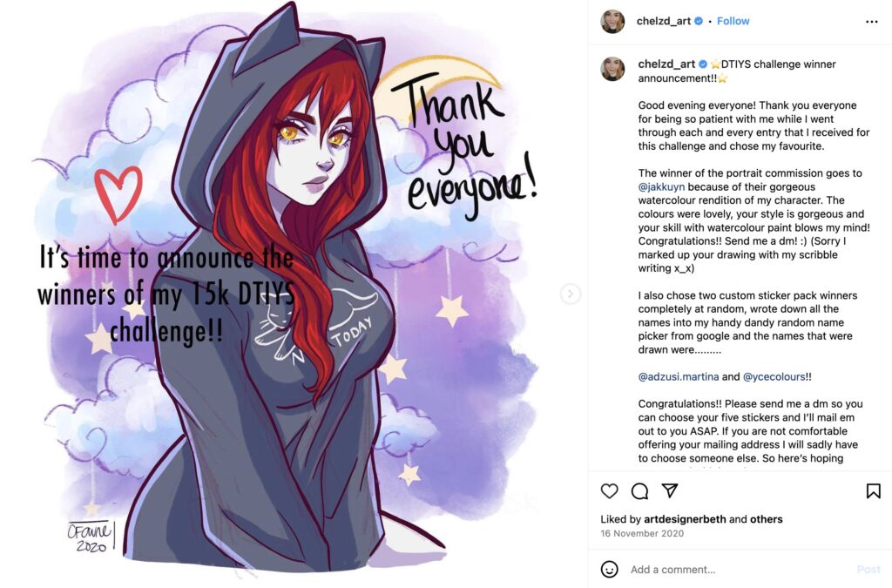View others who liked the post
The height and width of the screenshot is (588, 892).
tap(766, 519)
